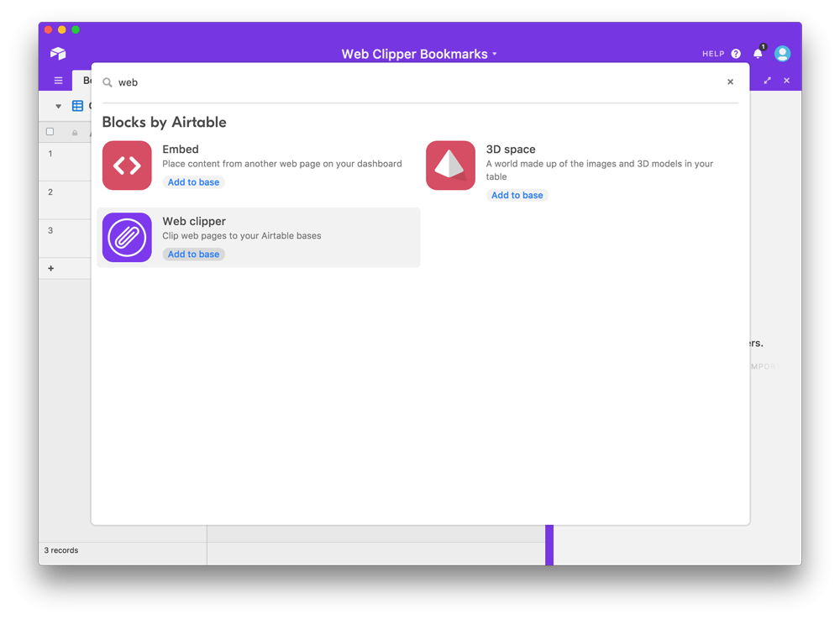Image resolution: width=840 pixels, height=620 pixels.
Task: Click the 3D space description text
Action: (600, 171)
